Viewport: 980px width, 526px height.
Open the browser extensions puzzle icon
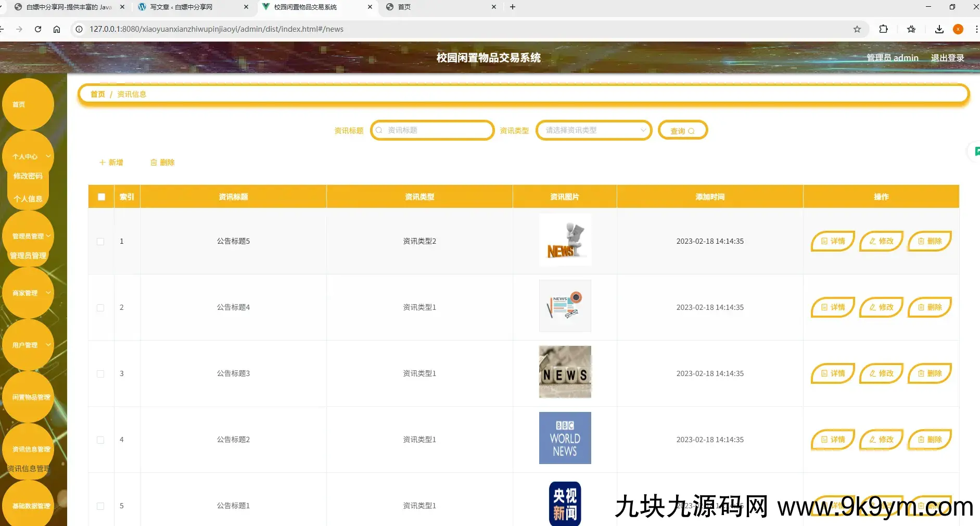[x=883, y=29]
